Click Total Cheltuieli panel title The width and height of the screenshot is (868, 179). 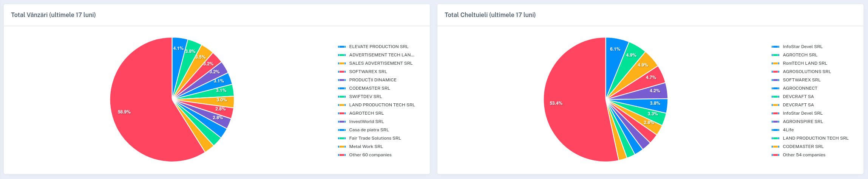click(490, 15)
